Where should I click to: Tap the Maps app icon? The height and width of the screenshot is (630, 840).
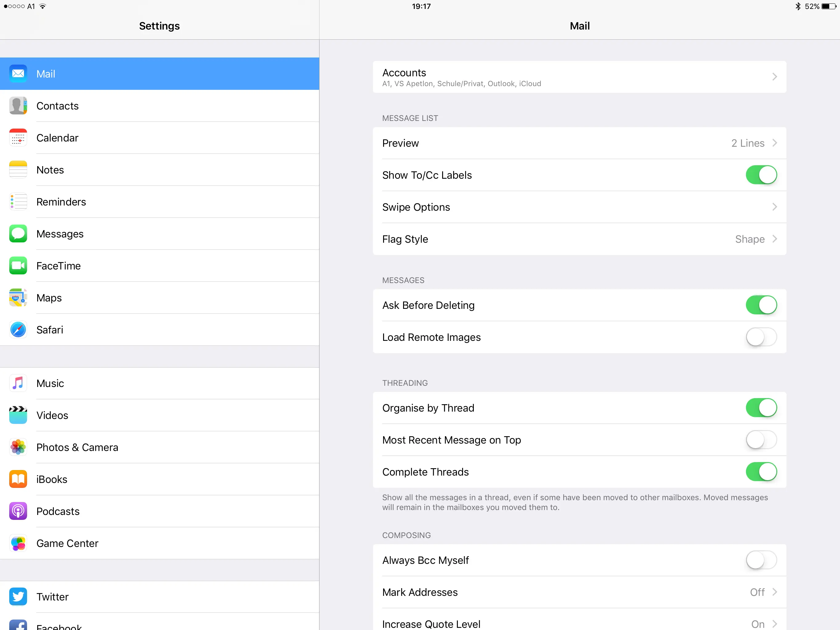coord(18,297)
